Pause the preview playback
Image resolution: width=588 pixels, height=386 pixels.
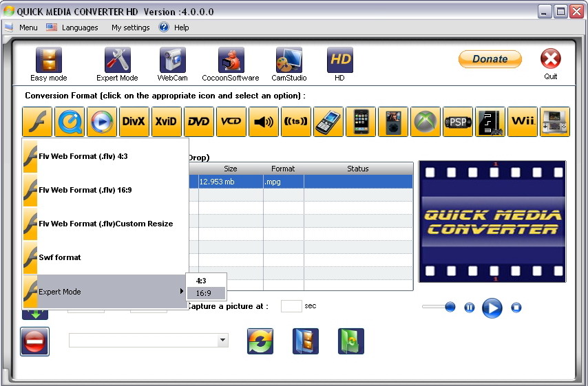tap(469, 308)
